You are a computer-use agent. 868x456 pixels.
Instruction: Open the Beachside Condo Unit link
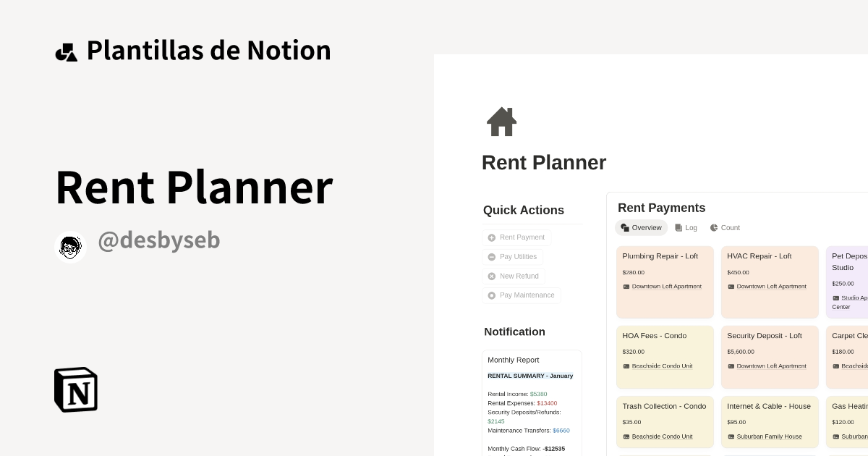click(x=663, y=366)
